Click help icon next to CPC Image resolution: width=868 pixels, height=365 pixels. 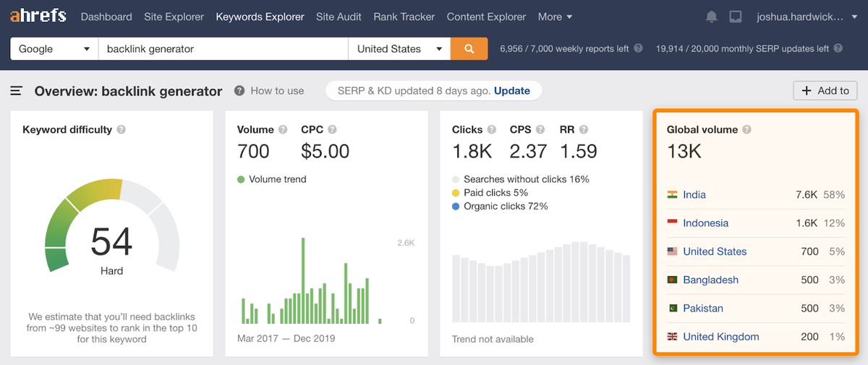332,130
